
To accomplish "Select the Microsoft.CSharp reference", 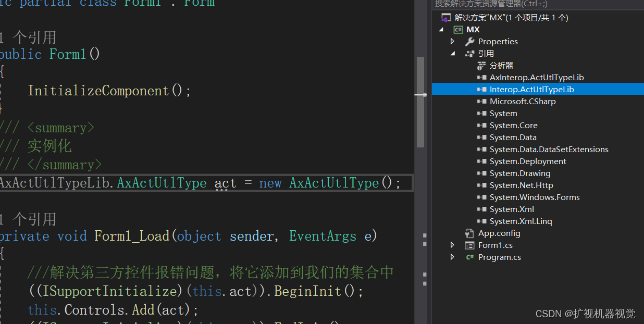I will [523, 101].
